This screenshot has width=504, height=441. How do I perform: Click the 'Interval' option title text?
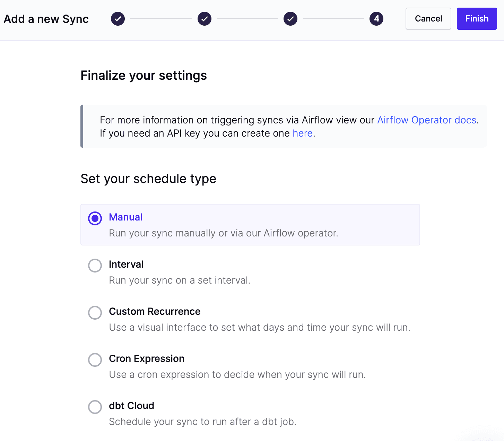[x=126, y=264]
